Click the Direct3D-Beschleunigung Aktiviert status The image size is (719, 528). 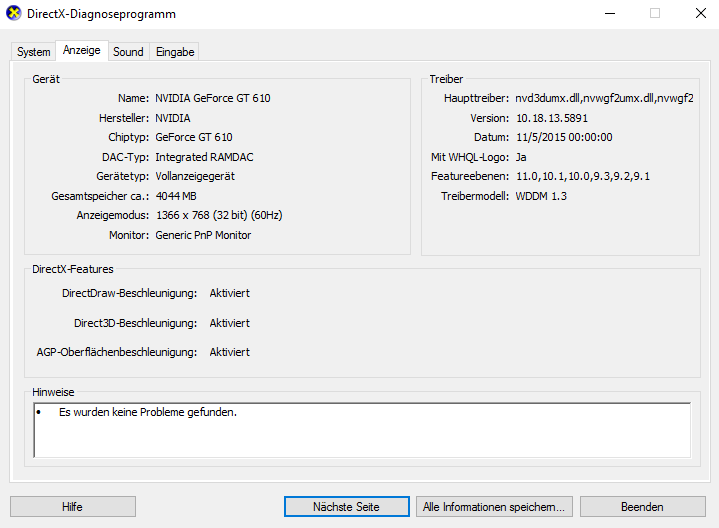[x=229, y=323]
